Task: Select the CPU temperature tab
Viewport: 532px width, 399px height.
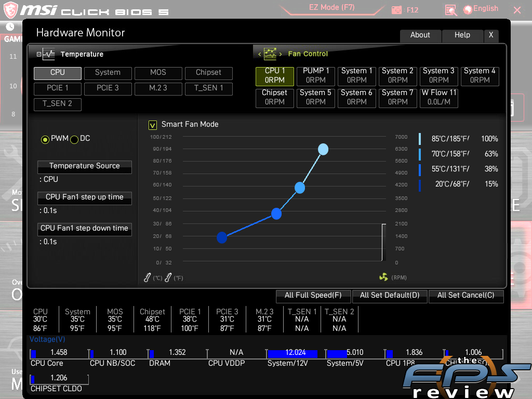Action: pyautogui.click(x=58, y=73)
